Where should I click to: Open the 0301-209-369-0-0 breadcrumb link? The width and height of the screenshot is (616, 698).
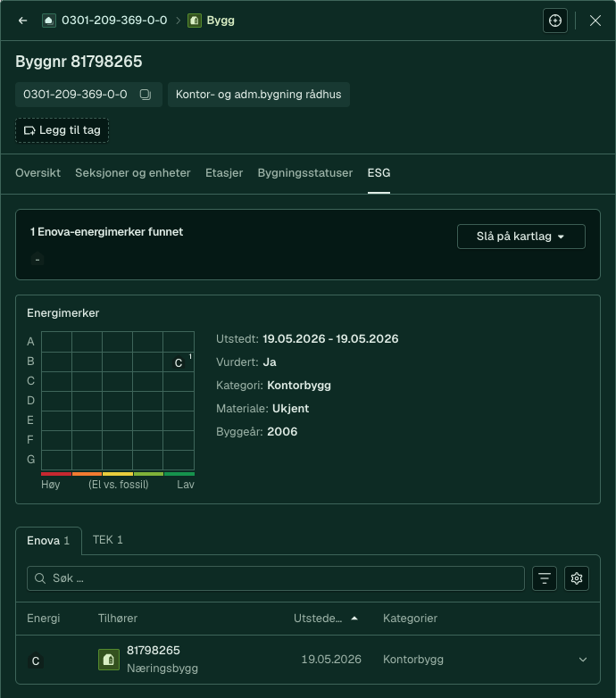pos(114,21)
